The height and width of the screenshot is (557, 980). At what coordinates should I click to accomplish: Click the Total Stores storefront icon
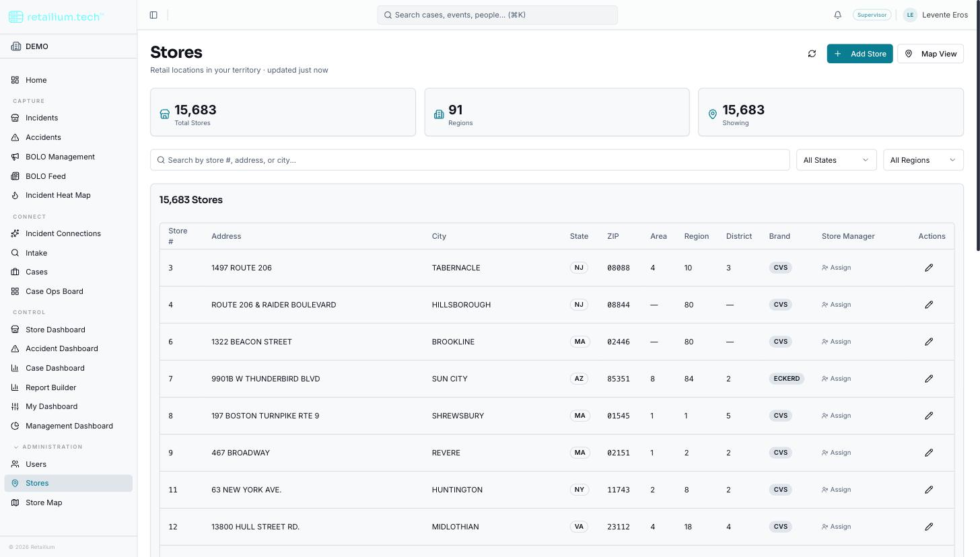click(x=164, y=114)
